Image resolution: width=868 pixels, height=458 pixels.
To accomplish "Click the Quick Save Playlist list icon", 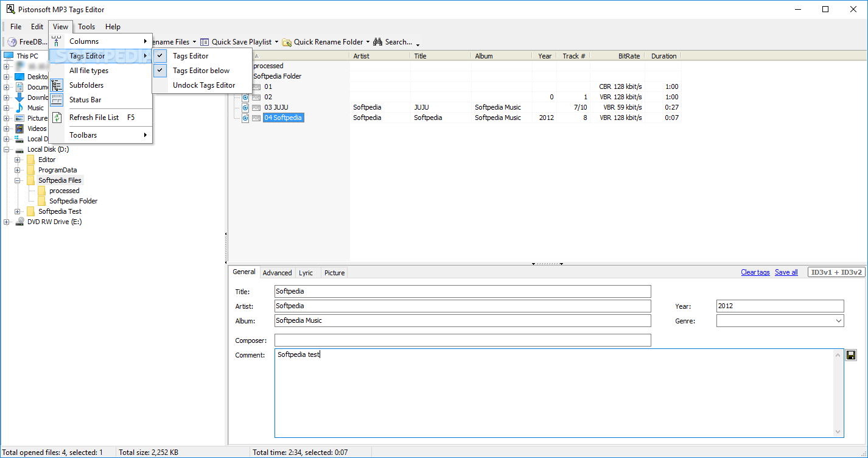I will coord(205,42).
